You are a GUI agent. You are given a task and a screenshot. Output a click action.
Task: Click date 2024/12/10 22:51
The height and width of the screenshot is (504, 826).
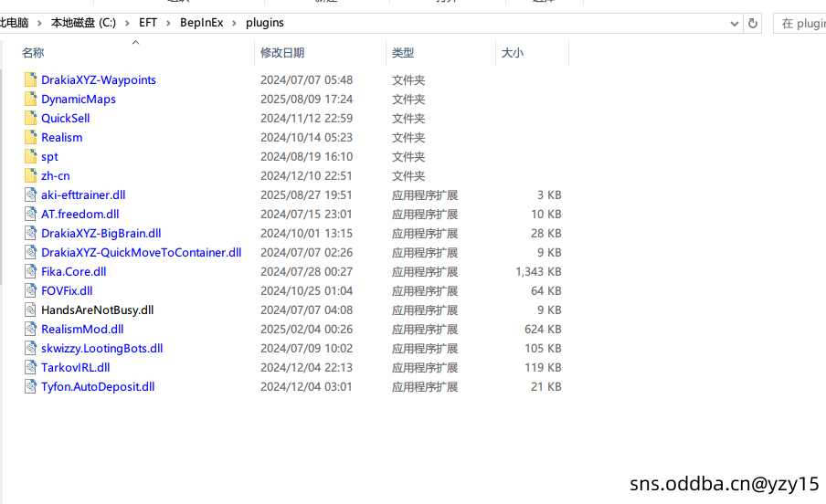307,176
